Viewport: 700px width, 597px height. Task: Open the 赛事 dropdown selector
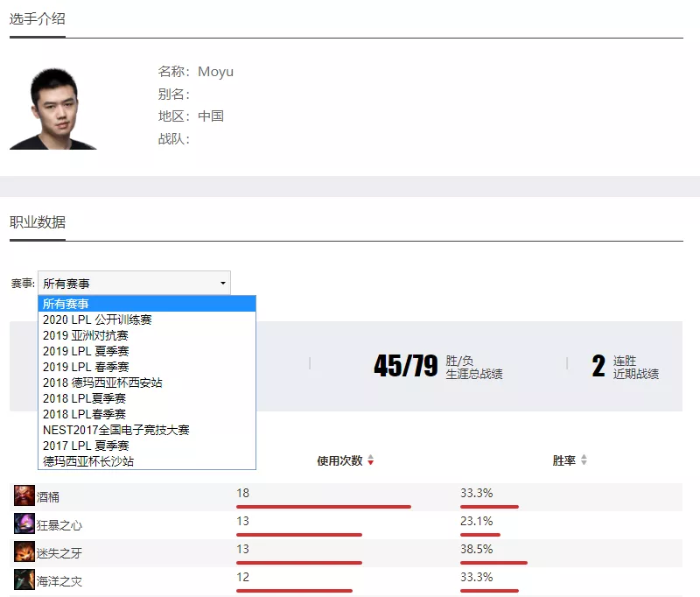[134, 283]
